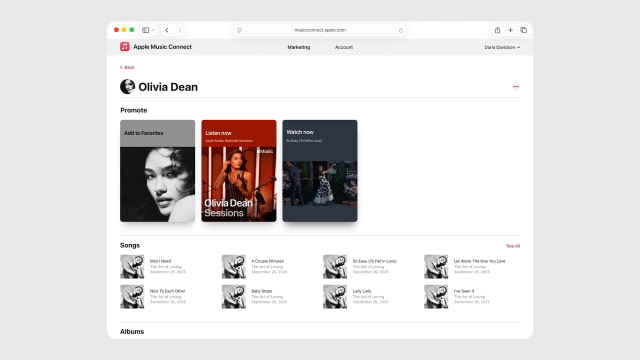Click artwork beside Let Alone The One You Love

point(436,267)
